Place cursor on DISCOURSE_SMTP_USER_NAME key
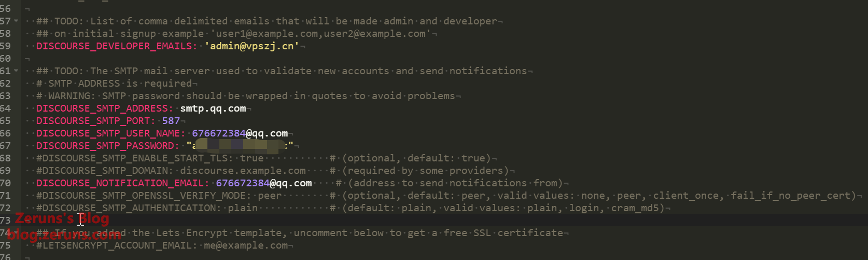Screen dimensions: 868x260 tap(108, 133)
